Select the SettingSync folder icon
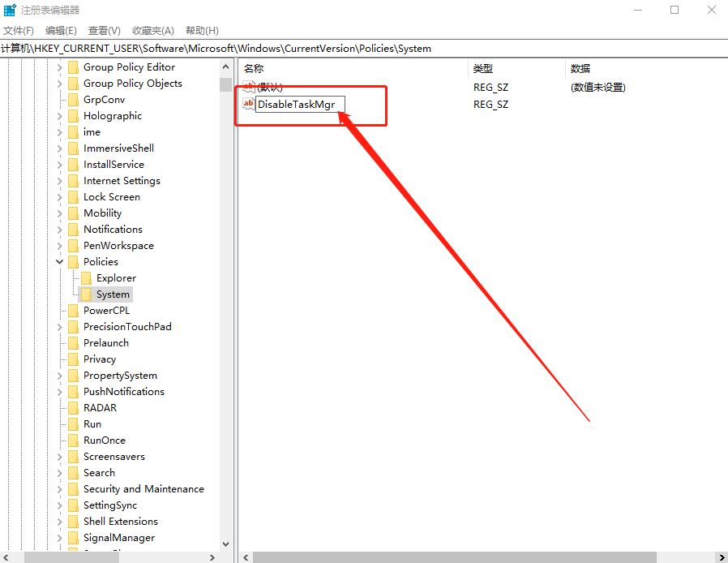The width and height of the screenshot is (728, 563). click(x=73, y=506)
